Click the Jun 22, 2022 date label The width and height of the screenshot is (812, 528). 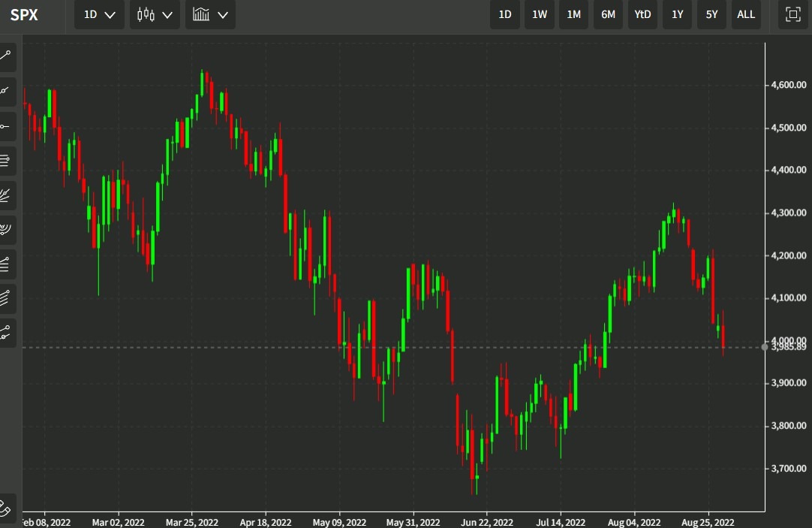(x=487, y=522)
